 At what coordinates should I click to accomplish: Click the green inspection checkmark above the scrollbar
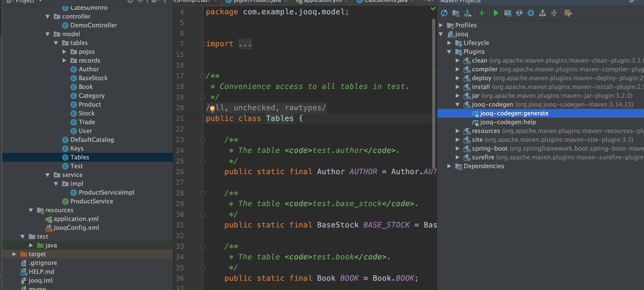[433, 9]
